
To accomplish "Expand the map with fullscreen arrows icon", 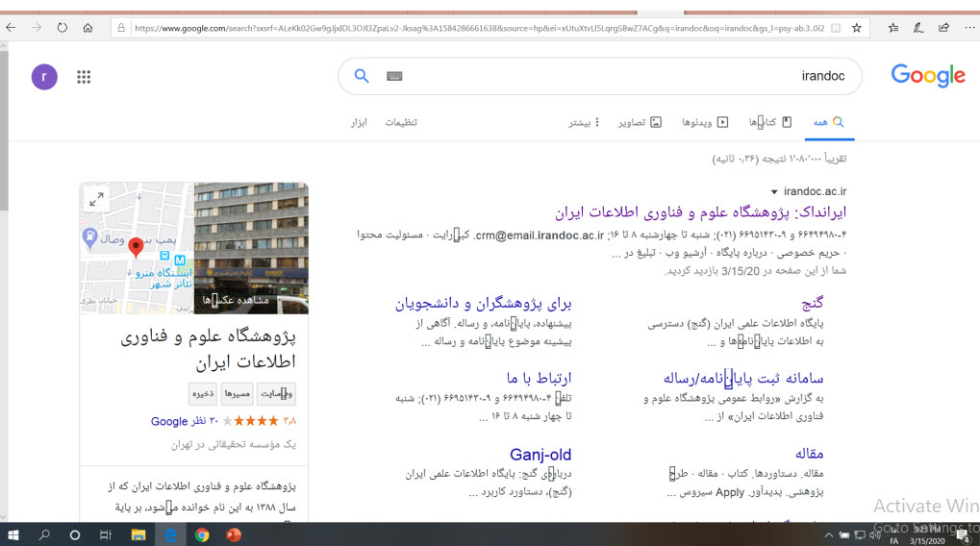I will click(96, 199).
